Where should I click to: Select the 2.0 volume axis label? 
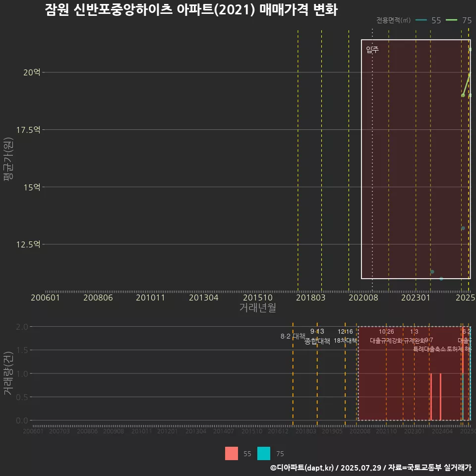click(x=22, y=327)
